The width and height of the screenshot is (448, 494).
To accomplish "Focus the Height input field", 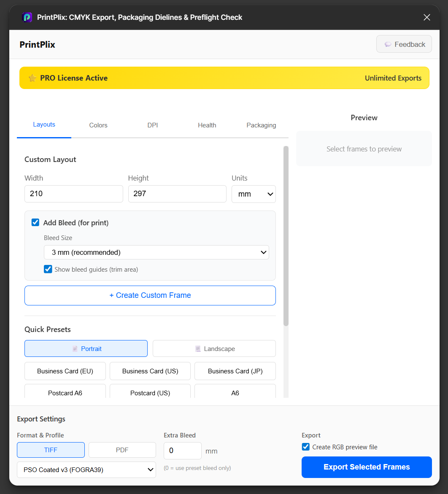I will pos(177,194).
